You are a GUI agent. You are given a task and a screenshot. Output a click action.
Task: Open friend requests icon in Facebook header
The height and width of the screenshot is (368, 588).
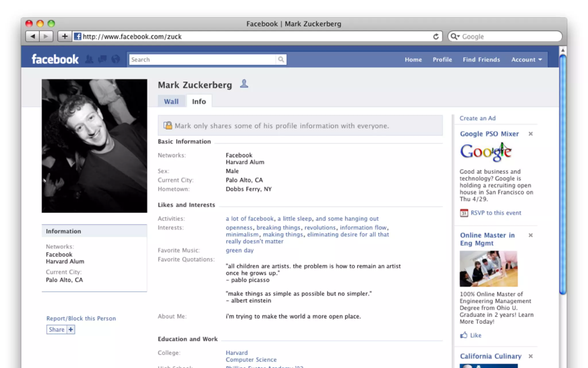point(89,59)
